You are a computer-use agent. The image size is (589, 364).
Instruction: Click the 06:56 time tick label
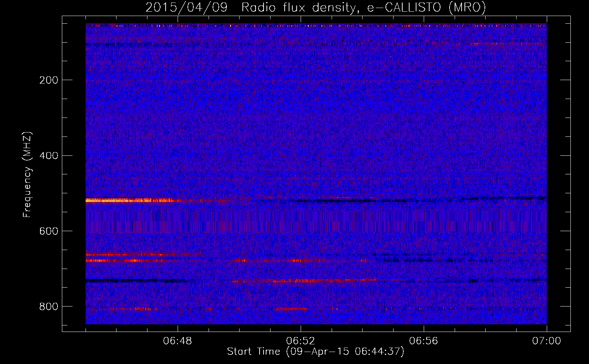[x=424, y=341]
